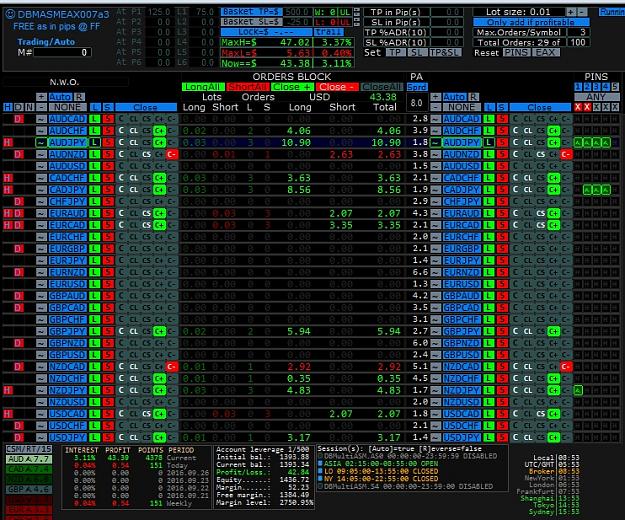Click the R button in the N.W.O. block header

[x=79, y=97]
